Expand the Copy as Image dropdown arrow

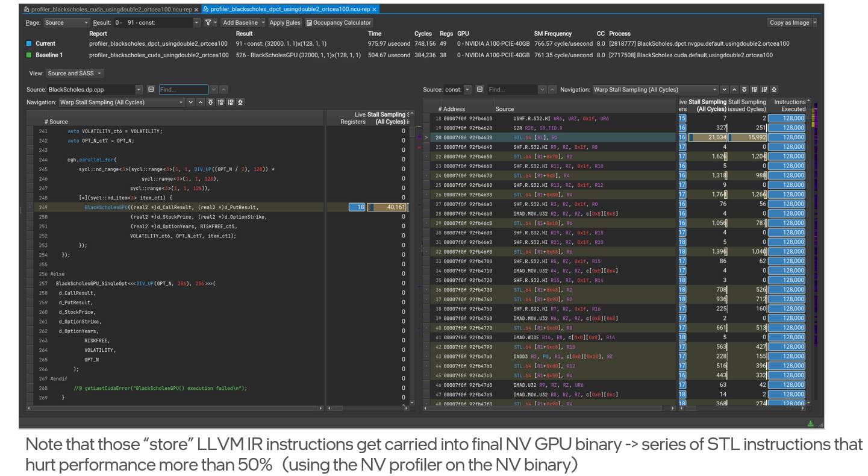tap(815, 23)
